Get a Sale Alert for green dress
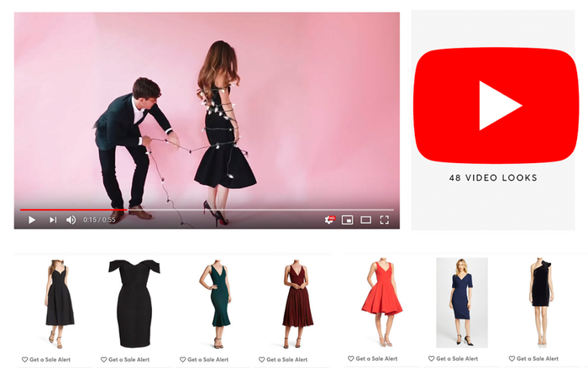Screen dimensions: 588x368 (x=204, y=360)
